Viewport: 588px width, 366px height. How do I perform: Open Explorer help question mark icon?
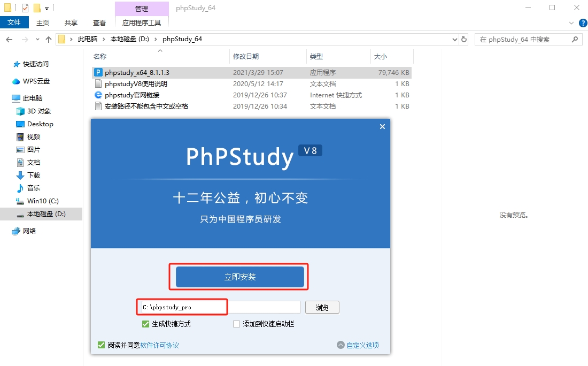tap(583, 23)
